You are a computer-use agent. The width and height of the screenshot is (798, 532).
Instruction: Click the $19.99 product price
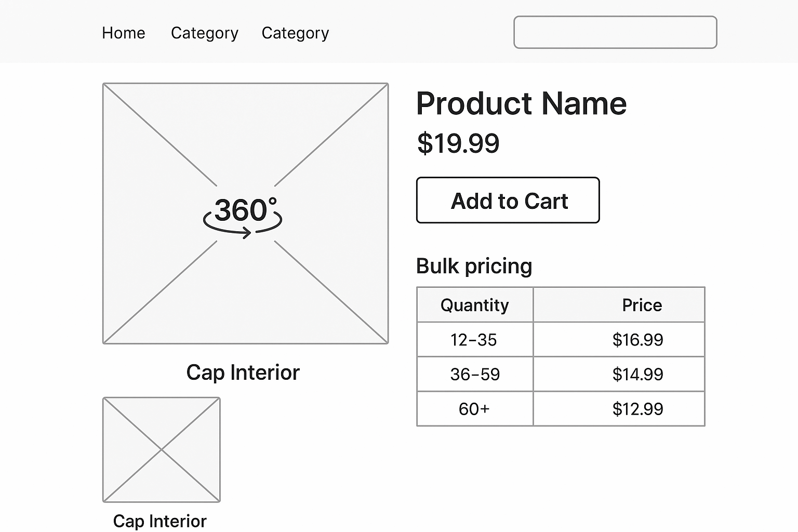[x=458, y=143]
